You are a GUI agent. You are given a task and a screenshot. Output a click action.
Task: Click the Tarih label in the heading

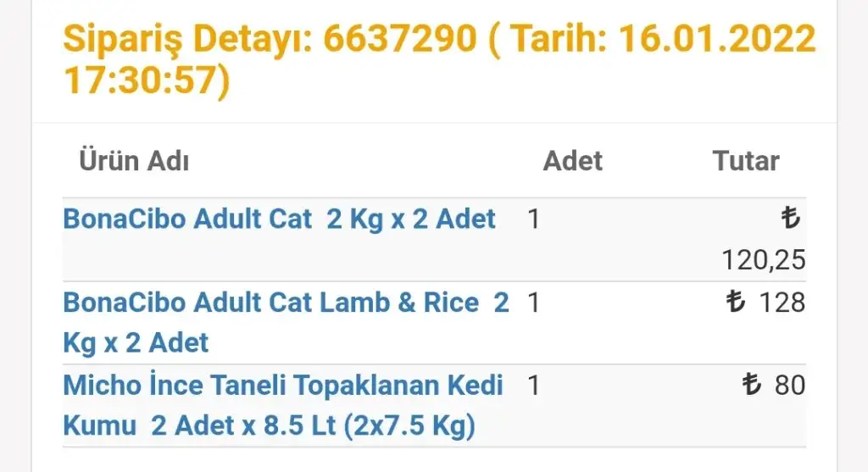[x=558, y=39]
